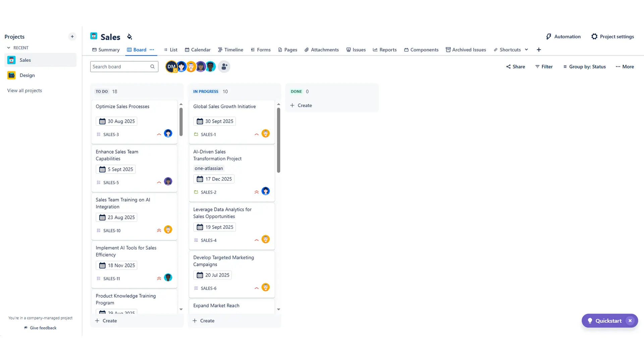Open the Filter options
This screenshot has width=644, height=362.
(544, 67)
